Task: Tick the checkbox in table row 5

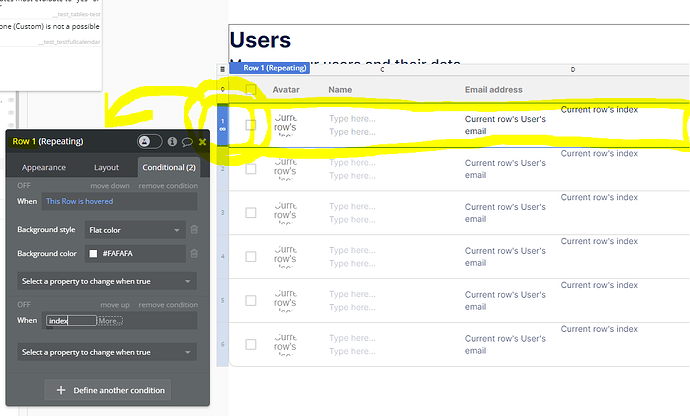Action: point(251,300)
